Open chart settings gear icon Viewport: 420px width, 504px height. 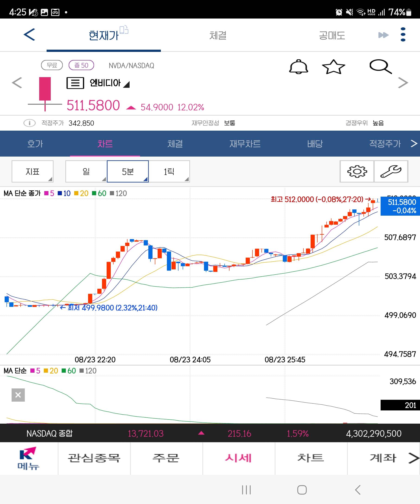(357, 171)
